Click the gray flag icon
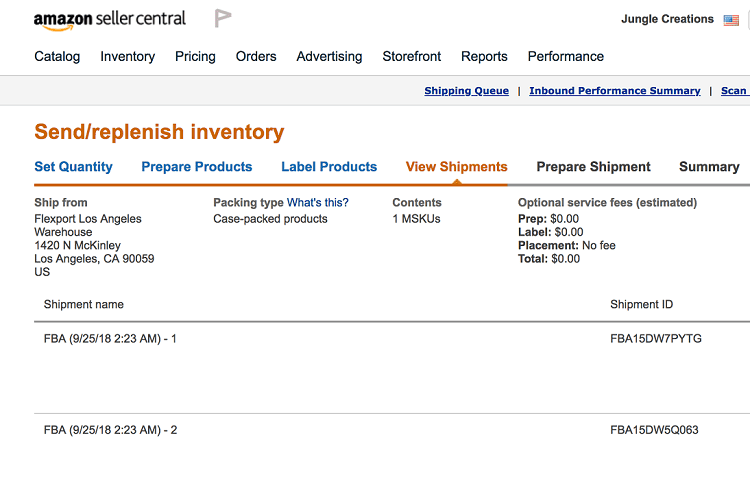 pyautogui.click(x=222, y=18)
